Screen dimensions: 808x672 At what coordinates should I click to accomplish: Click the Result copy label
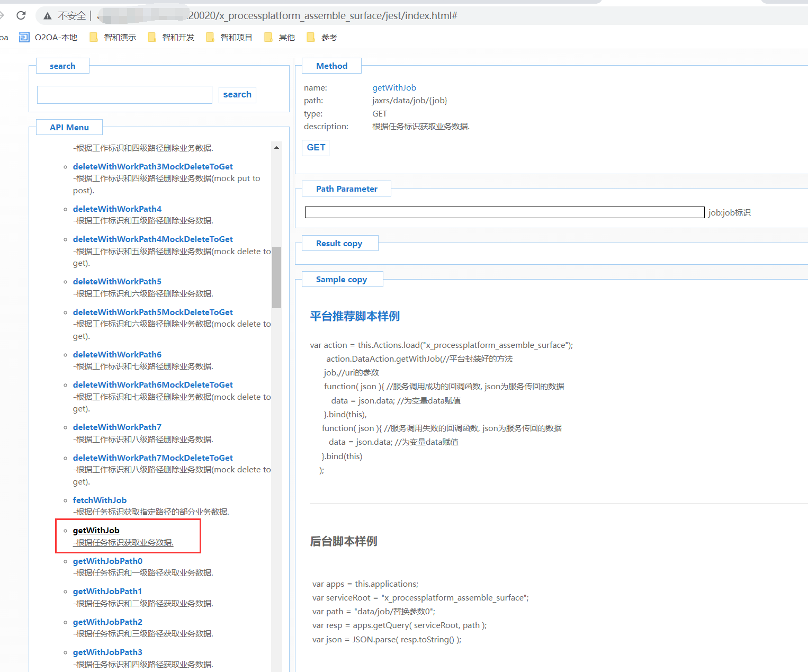[339, 243]
